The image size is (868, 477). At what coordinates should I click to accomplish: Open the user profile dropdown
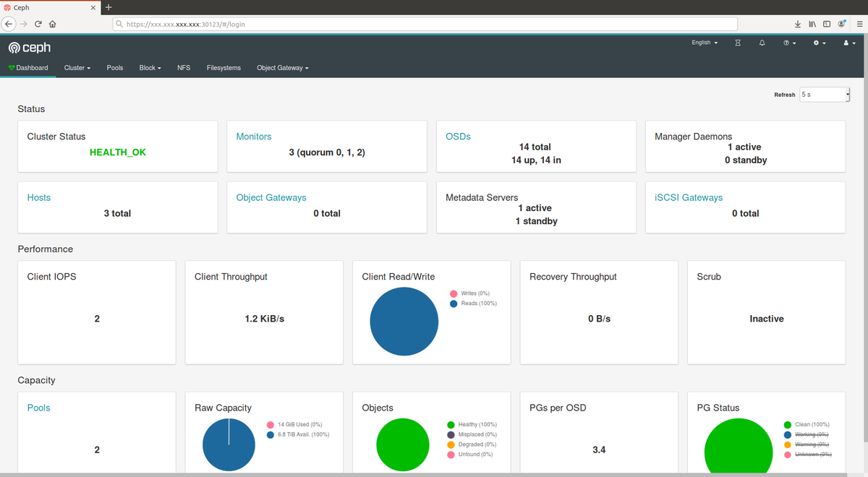pyautogui.click(x=849, y=43)
